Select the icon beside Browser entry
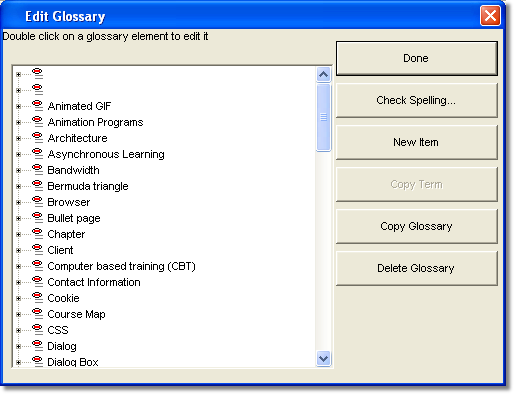 [37, 201]
